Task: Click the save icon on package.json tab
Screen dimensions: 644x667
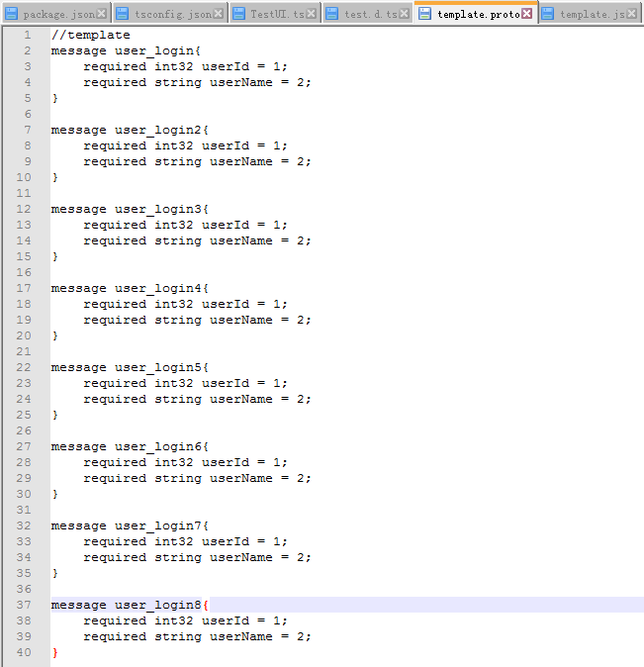Action: (12, 14)
